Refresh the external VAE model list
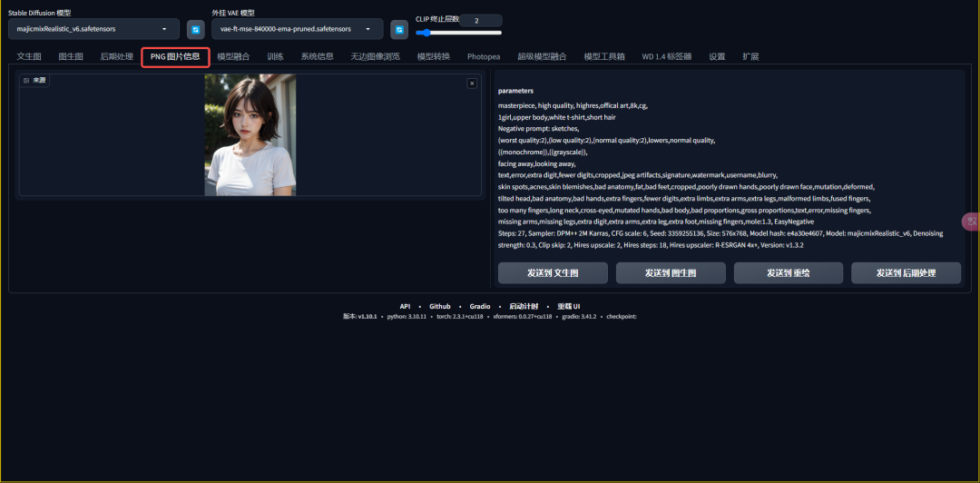Image resolution: width=980 pixels, height=483 pixels. tap(398, 30)
